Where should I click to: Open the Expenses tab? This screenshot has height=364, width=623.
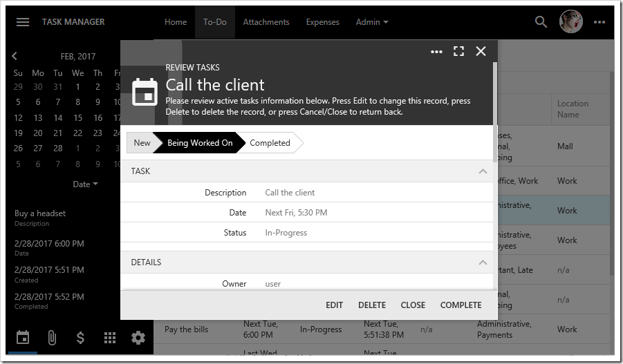coord(323,22)
